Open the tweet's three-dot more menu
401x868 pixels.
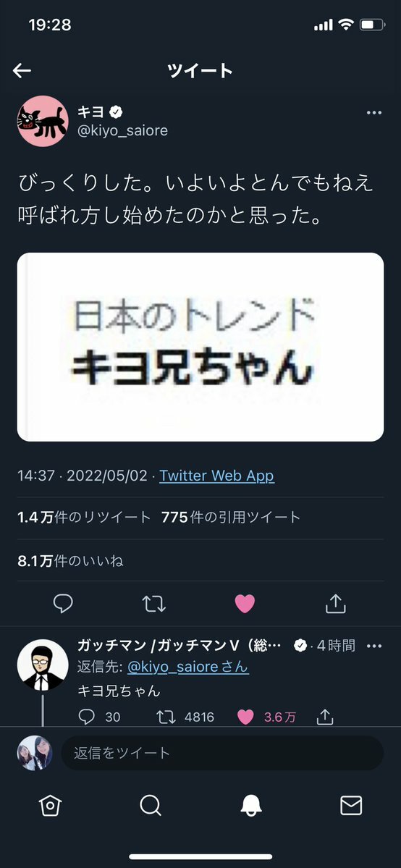(374, 113)
